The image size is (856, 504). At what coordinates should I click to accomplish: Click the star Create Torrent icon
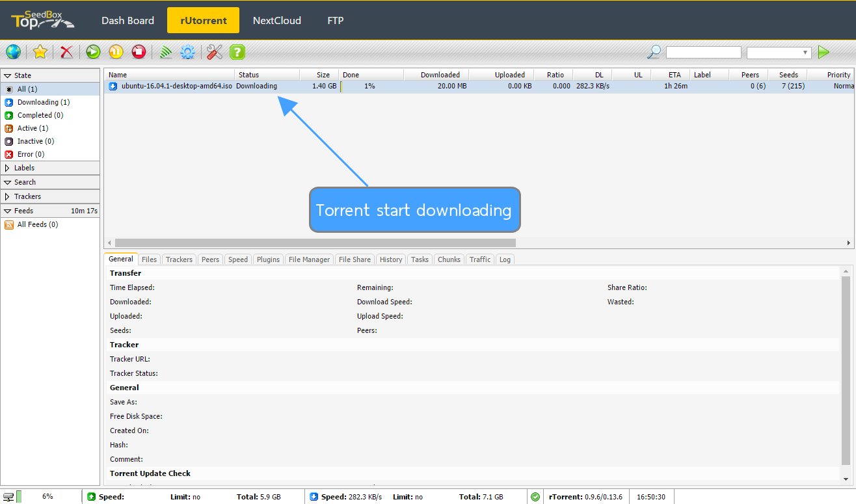(x=40, y=52)
